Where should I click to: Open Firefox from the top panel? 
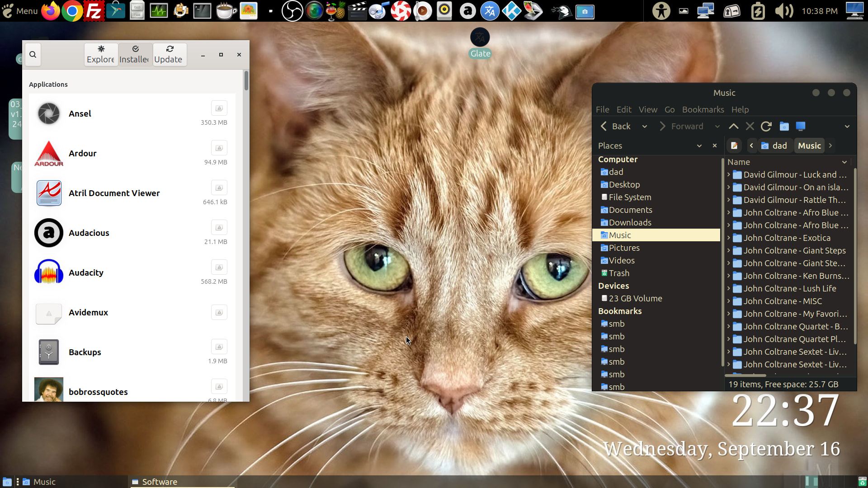click(x=51, y=11)
